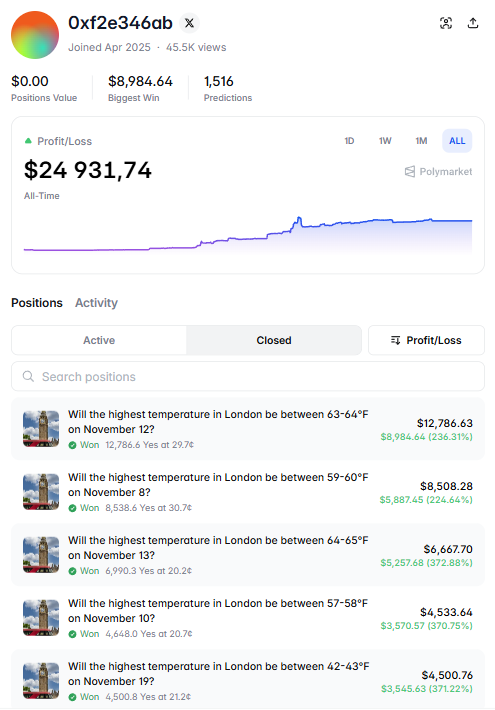Click the green Won check for November 8

click(x=72, y=508)
